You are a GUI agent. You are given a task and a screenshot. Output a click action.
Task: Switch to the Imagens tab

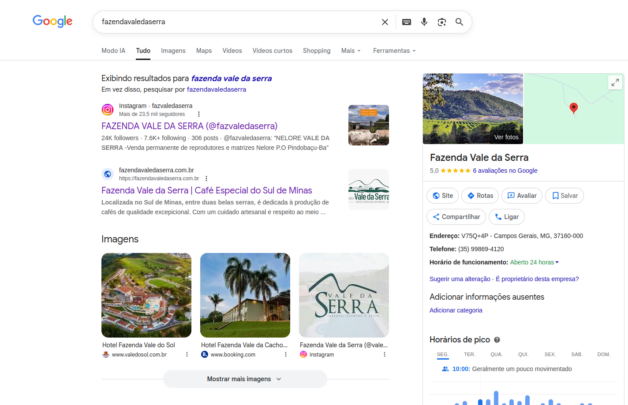click(x=173, y=50)
